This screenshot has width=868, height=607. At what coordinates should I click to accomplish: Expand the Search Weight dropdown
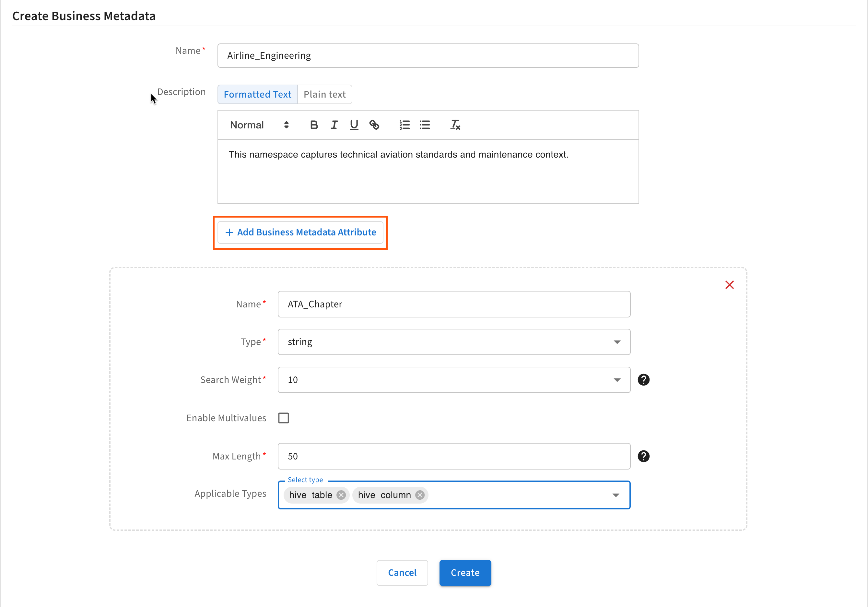[454, 380]
